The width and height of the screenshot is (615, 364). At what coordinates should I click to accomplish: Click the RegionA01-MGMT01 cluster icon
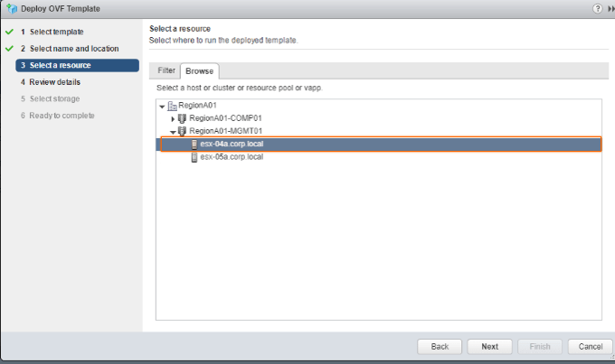pos(182,131)
